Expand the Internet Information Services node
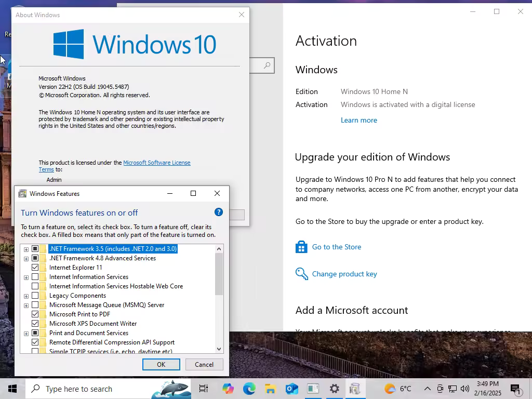532x399 pixels. pos(26,277)
